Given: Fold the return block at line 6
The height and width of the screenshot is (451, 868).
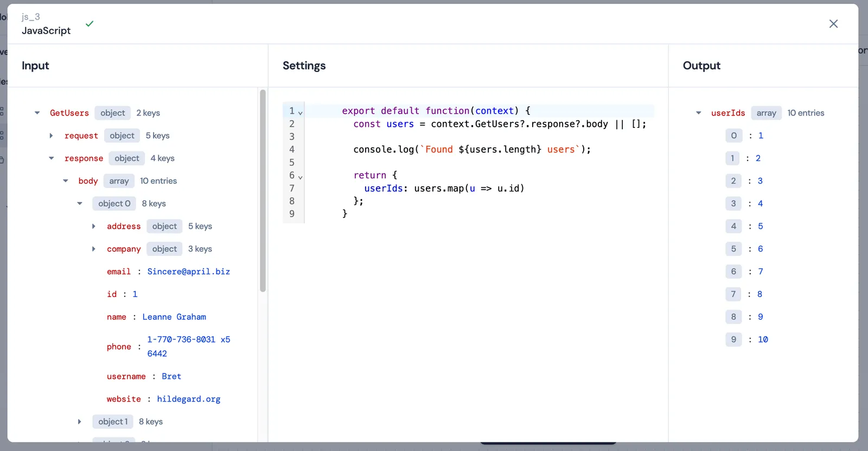Looking at the screenshot, I should click(301, 178).
